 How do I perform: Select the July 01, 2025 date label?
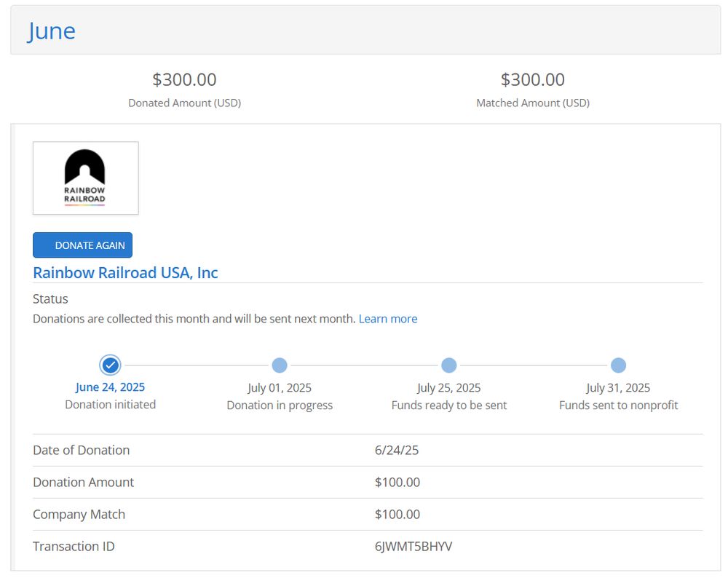pyautogui.click(x=280, y=388)
